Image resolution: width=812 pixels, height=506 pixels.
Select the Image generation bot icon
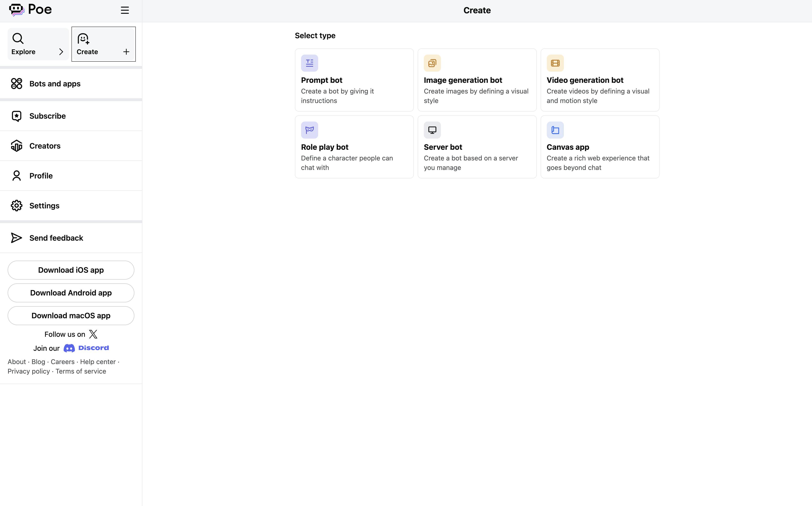pos(432,63)
